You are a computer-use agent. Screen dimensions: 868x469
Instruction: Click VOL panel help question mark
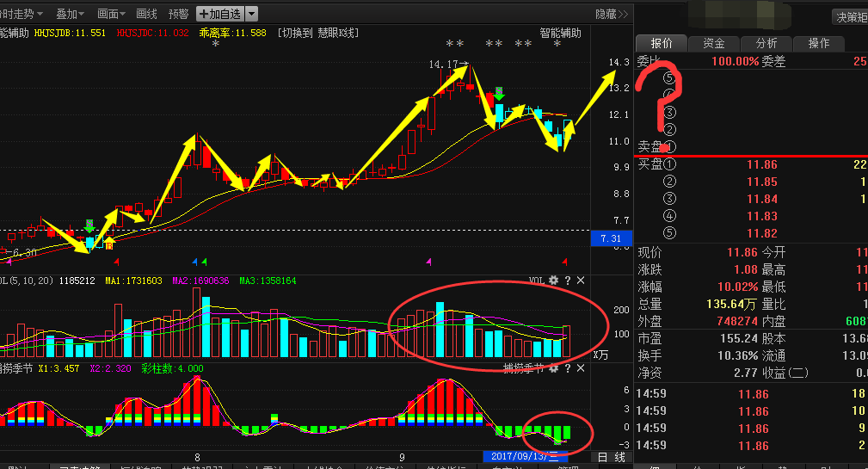567,281
